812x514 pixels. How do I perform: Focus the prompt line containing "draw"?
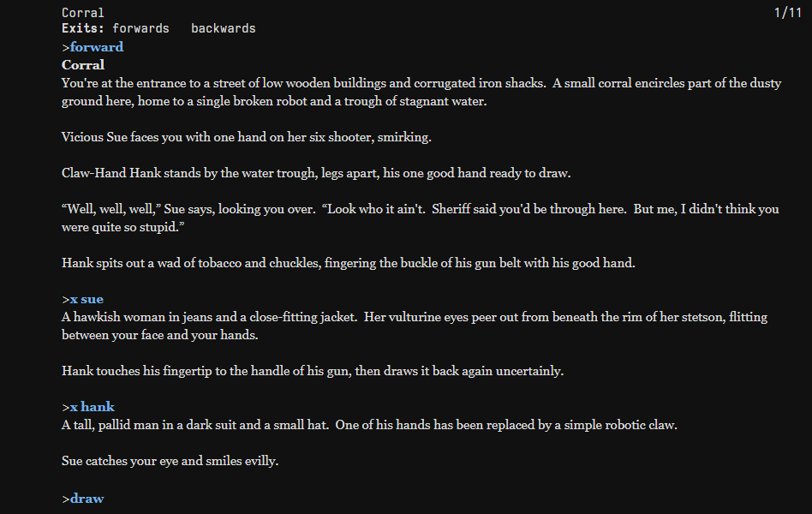[87, 499]
